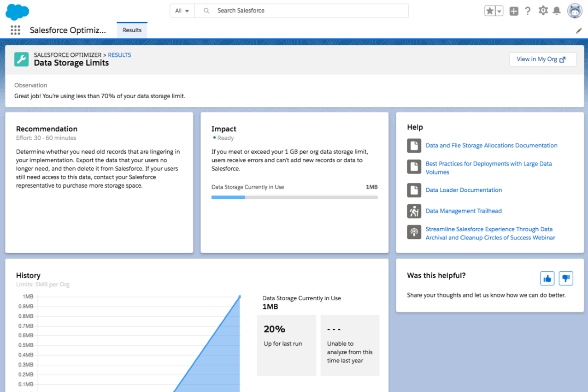Click the Favorites star icon
This screenshot has width=588, height=392.
click(x=489, y=11)
